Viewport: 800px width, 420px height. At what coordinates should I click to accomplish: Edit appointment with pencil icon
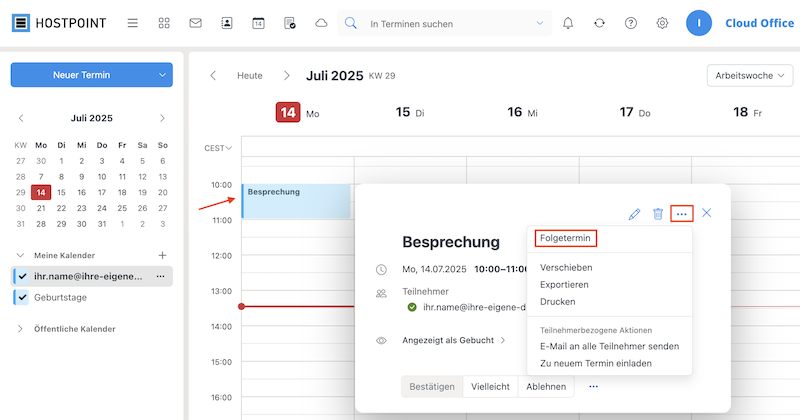click(x=634, y=214)
